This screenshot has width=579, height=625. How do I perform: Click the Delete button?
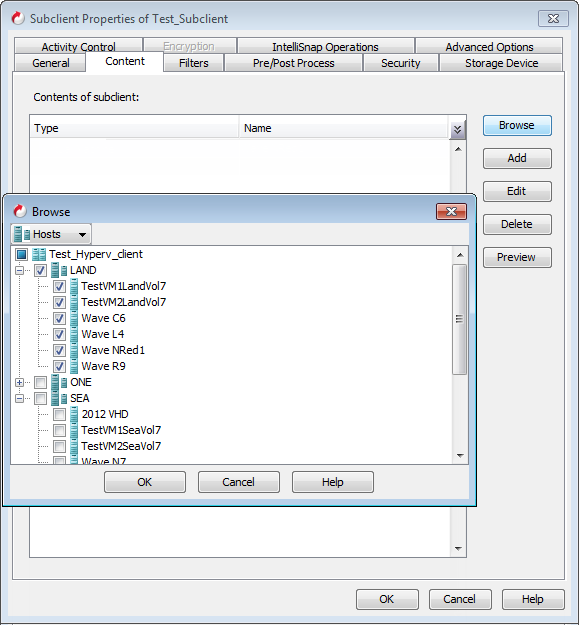(x=517, y=224)
